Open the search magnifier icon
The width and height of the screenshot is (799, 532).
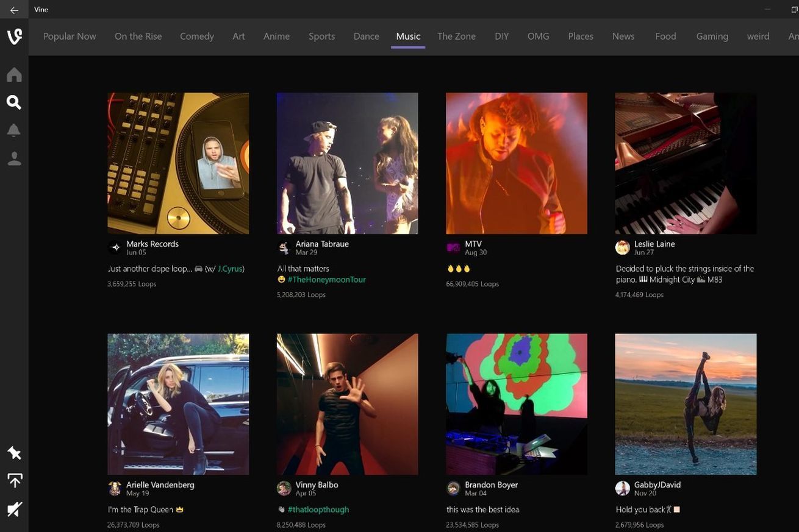point(14,102)
